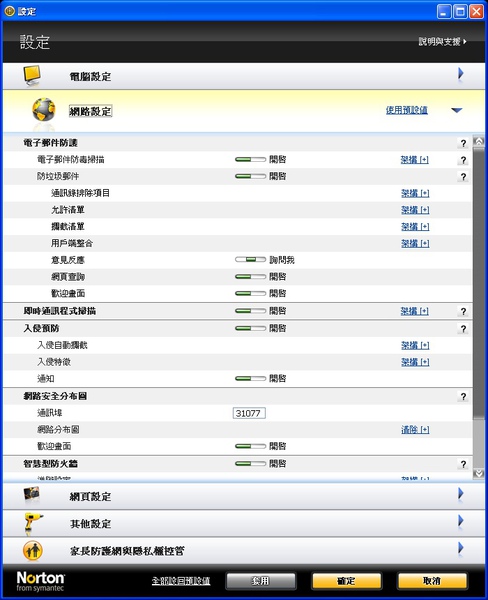Click the 網路分布圖 row label

58,429
